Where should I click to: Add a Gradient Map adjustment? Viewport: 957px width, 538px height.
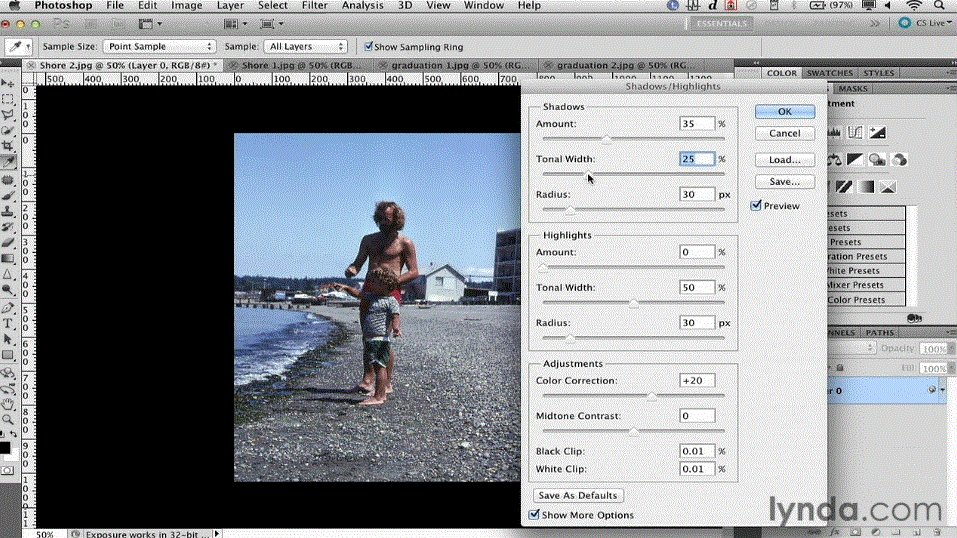point(866,187)
